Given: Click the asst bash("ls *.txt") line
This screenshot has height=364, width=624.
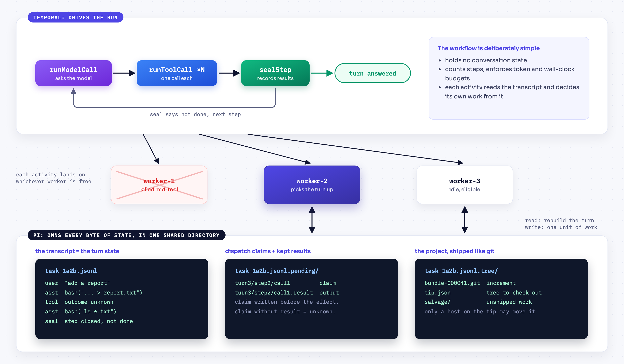Looking at the screenshot, I should click(80, 312).
